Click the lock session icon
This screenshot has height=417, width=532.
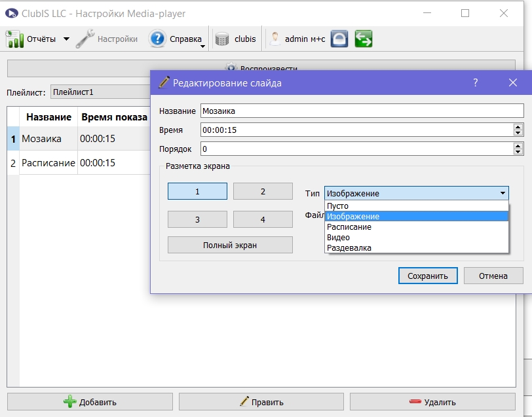coord(339,39)
